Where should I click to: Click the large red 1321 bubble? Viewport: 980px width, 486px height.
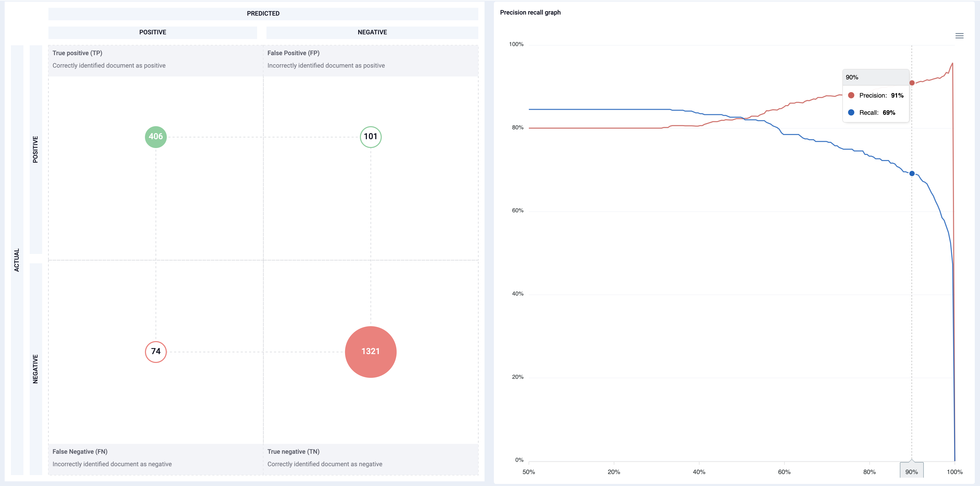click(371, 352)
